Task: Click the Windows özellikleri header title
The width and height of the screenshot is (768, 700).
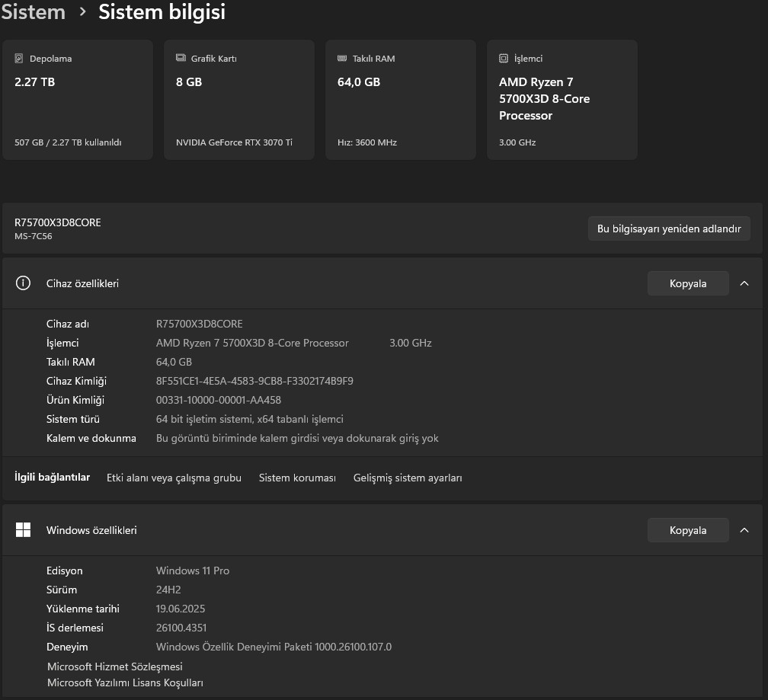Action: (91, 530)
